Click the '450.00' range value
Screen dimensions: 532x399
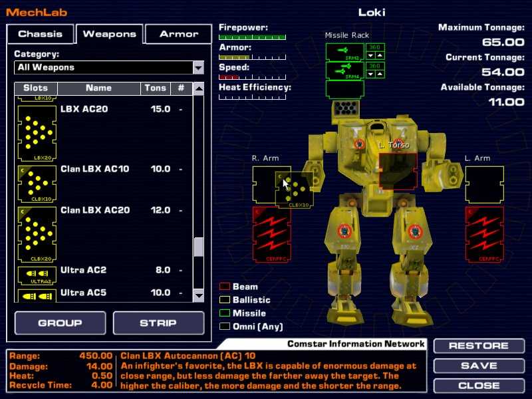click(x=96, y=356)
